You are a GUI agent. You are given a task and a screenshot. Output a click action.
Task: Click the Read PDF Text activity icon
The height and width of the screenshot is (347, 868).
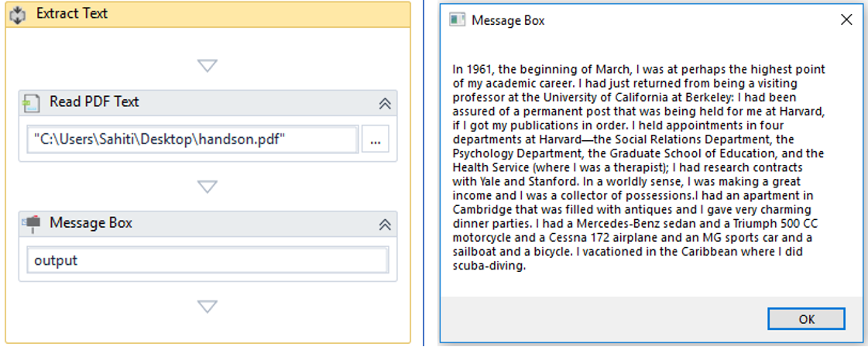click(31, 102)
